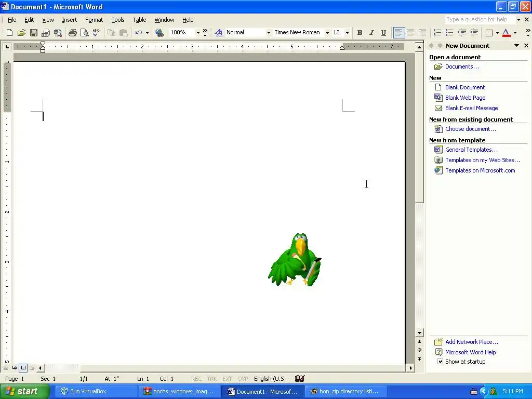Open Print Preview from the toolbar

point(85,33)
